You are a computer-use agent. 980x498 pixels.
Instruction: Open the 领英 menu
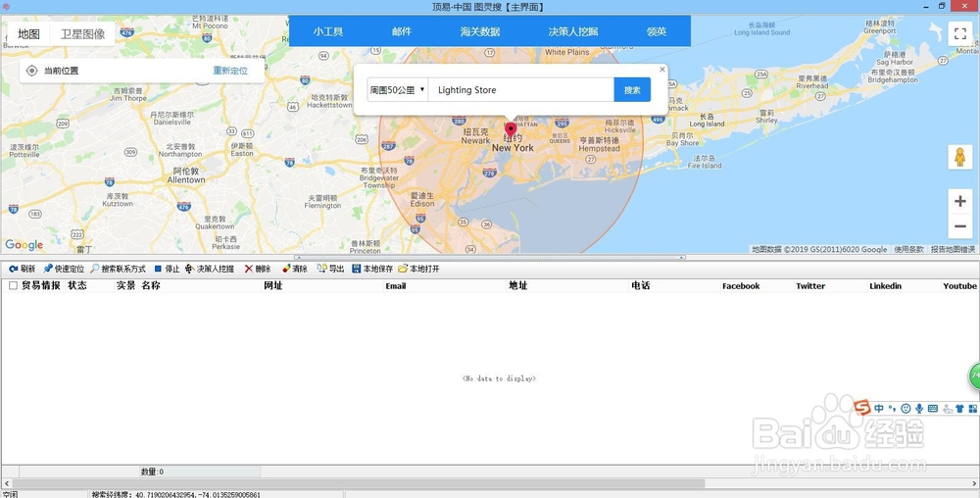(657, 31)
